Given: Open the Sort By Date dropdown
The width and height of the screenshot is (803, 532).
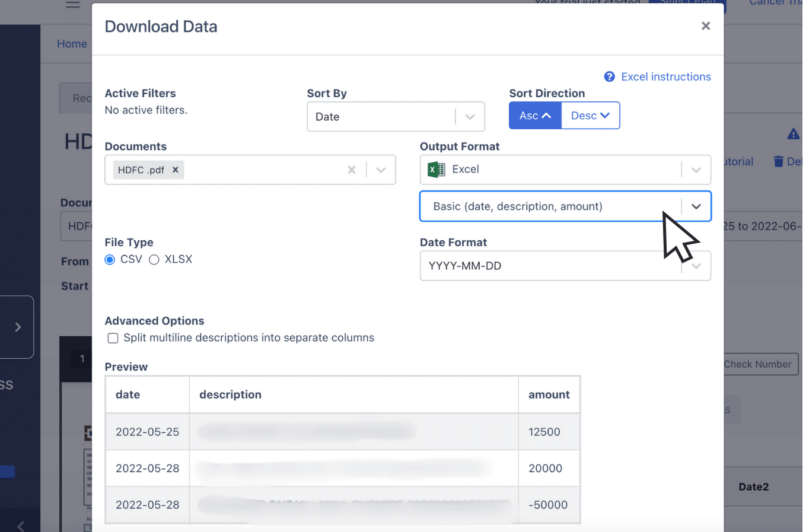Looking at the screenshot, I should [x=395, y=117].
